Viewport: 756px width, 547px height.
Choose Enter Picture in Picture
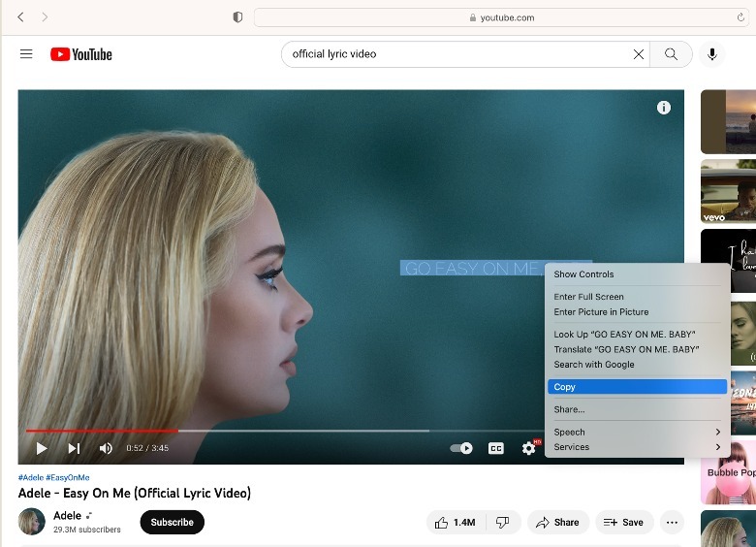637,312
